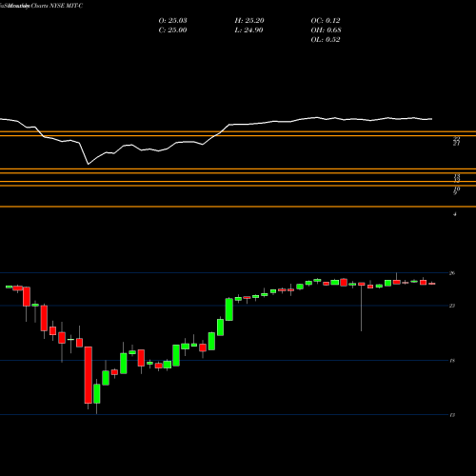This screenshot has width=476, height=476.
Task: Click the 13 price axis label at the chart bottom
Action: click(452, 415)
